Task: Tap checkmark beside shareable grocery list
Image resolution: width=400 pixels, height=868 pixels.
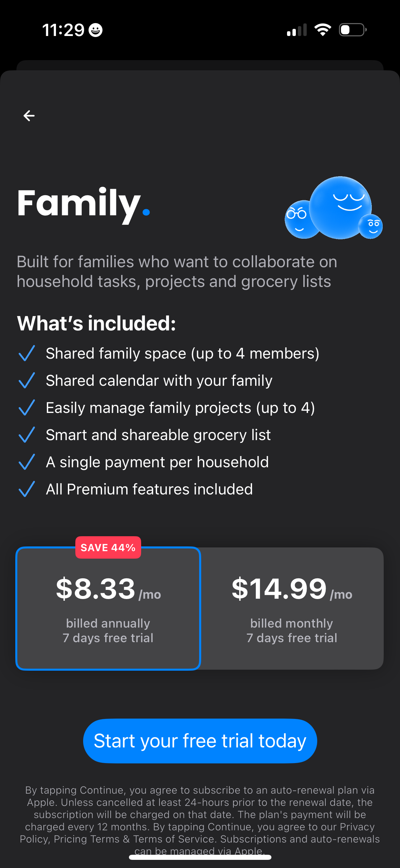Action: tap(27, 435)
